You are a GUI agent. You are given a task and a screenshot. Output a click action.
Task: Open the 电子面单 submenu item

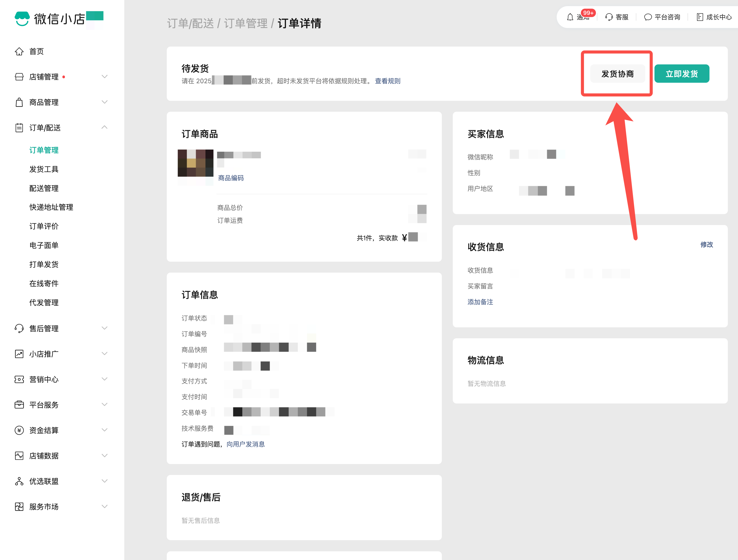tap(44, 245)
